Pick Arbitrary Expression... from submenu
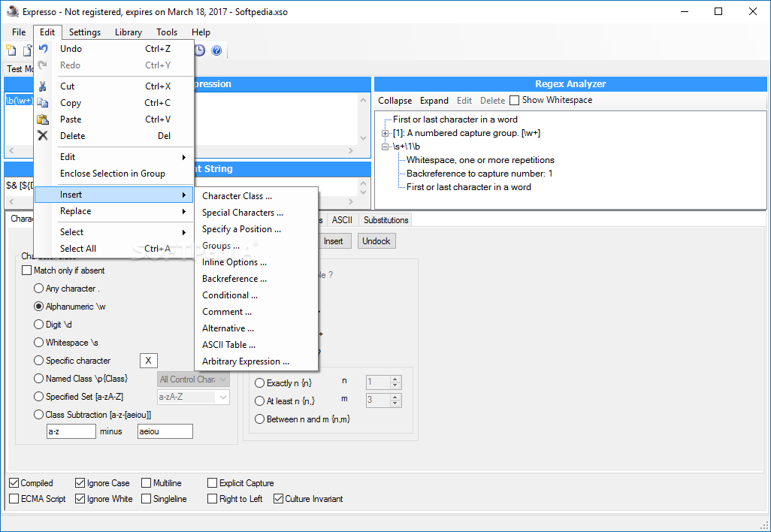The image size is (771, 532). [x=256, y=361]
